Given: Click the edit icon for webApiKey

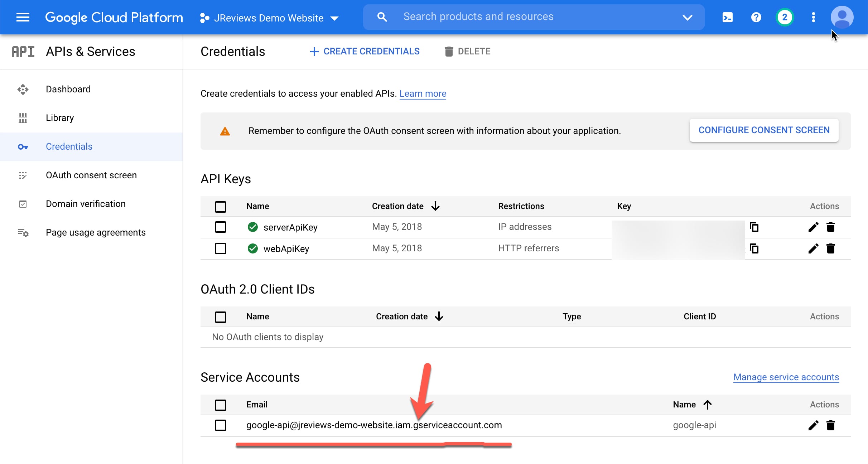Looking at the screenshot, I should 811,248.
